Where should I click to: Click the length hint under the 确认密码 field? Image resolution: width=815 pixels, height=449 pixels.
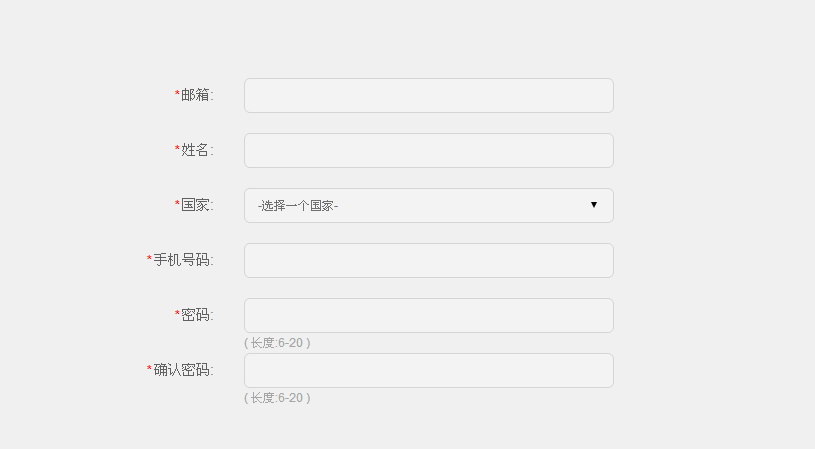coord(277,398)
